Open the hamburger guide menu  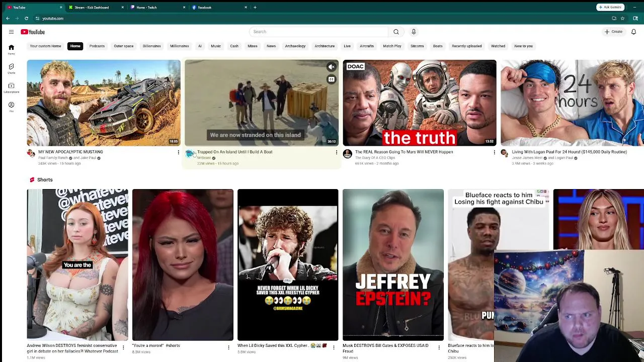pos(11,32)
